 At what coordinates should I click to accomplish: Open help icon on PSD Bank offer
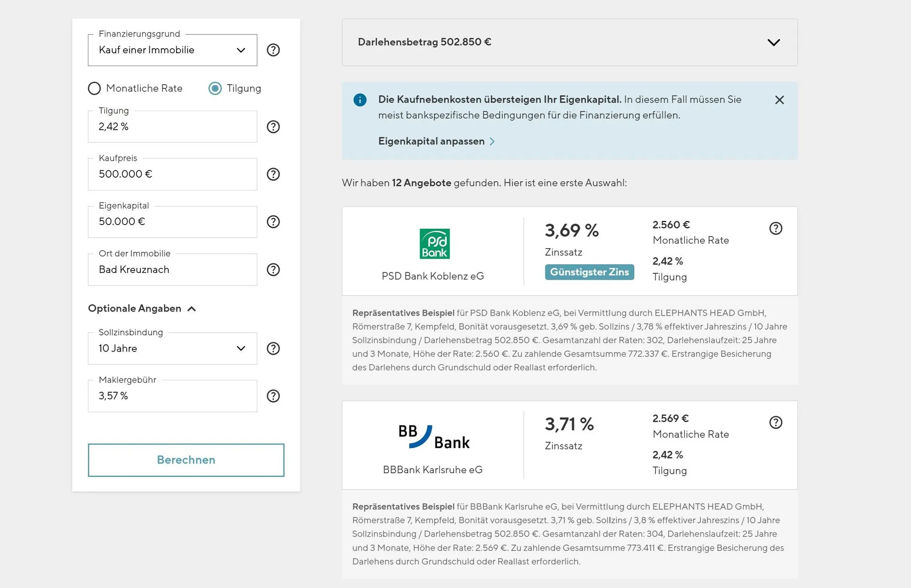[775, 228]
